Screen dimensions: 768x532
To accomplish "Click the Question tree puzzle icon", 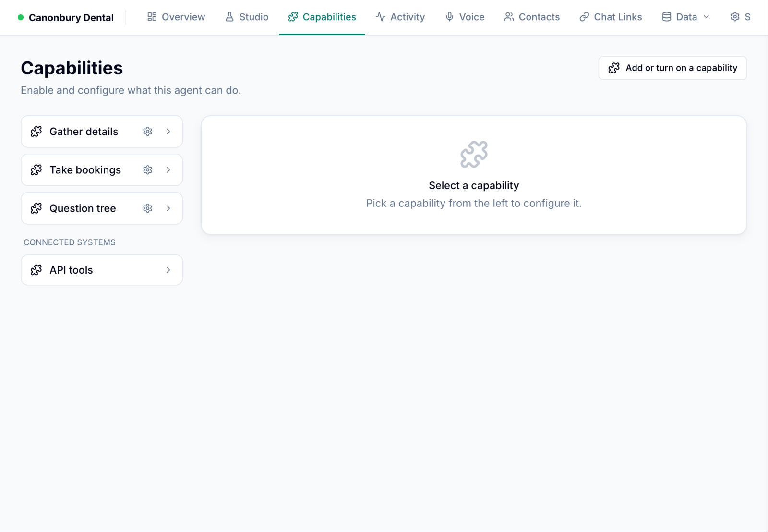I will pos(36,208).
